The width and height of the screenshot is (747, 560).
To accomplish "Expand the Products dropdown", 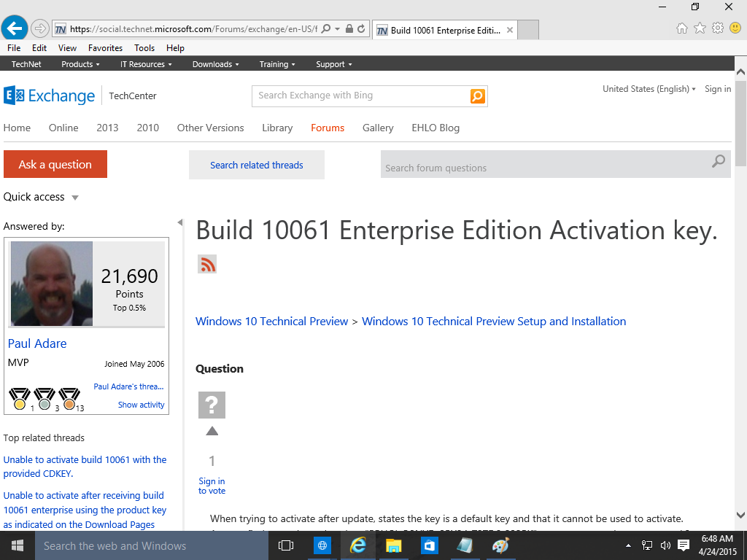I will (x=80, y=64).
